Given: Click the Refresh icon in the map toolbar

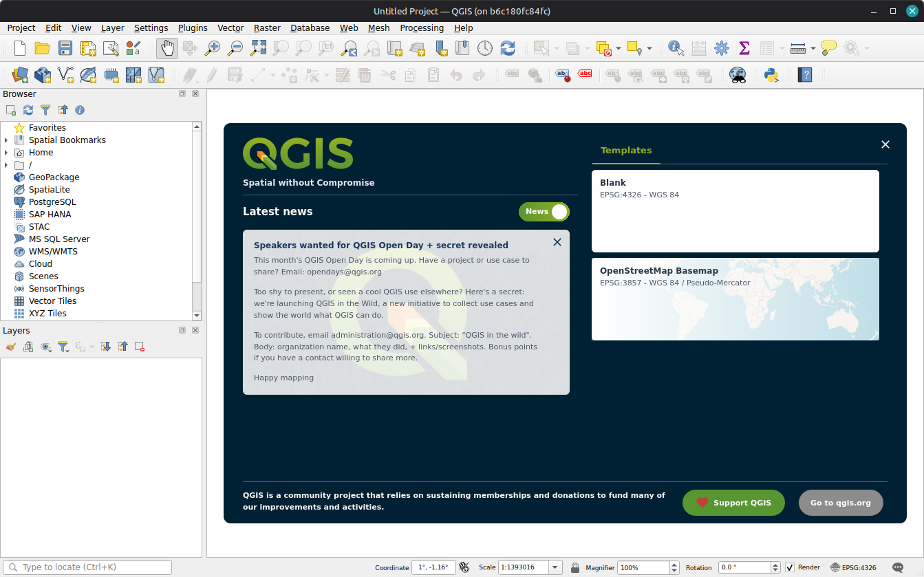Looking at the screenshot, I should coord(508,48).
